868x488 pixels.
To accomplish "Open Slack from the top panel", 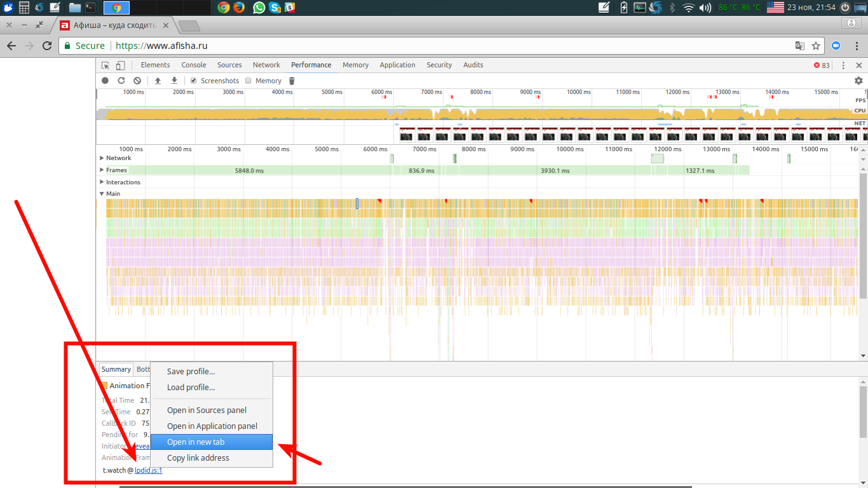I will pos(290,8).
